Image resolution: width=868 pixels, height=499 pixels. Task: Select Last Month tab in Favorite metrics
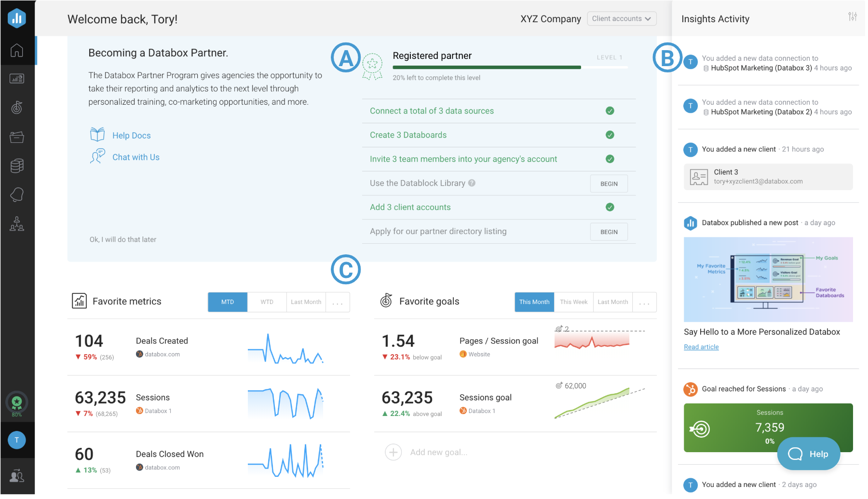(306, 302)
